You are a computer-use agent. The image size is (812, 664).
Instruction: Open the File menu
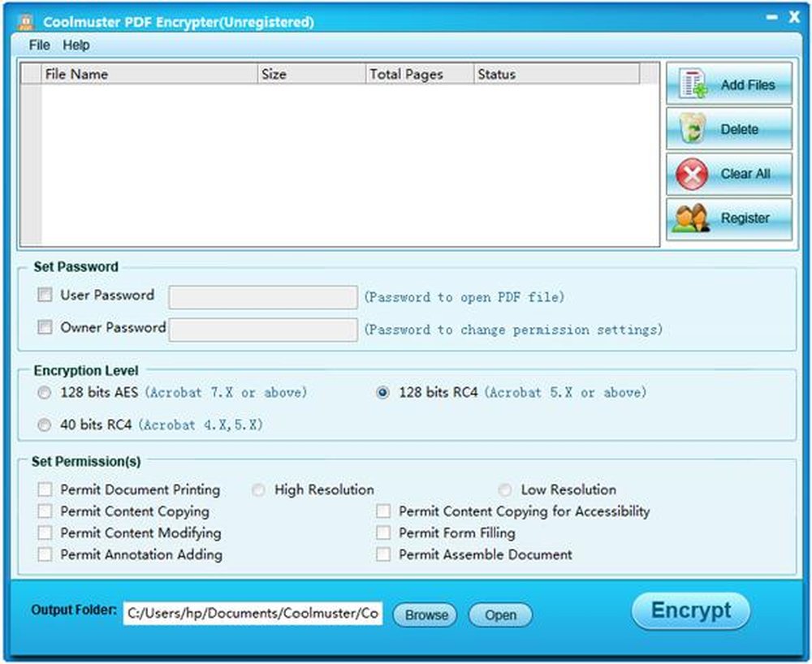coord(37,45)
